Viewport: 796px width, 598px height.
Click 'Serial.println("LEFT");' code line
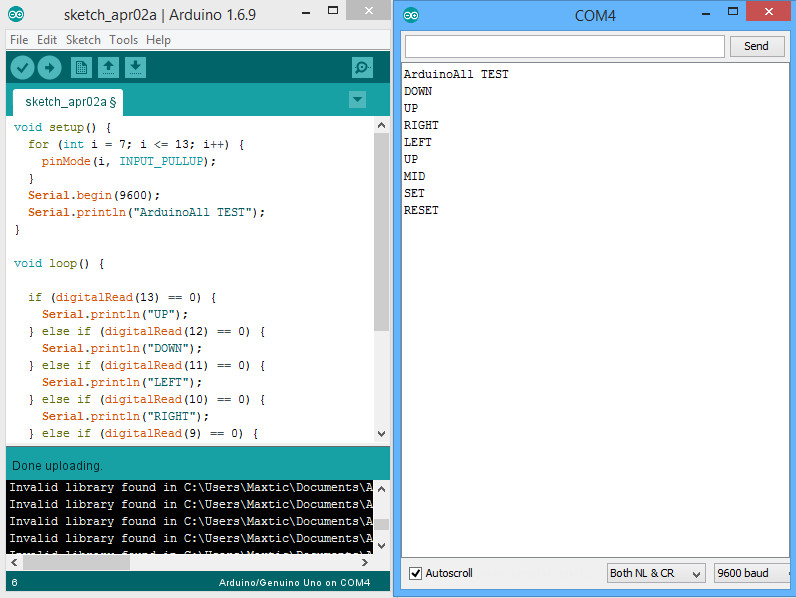[122, 382]
